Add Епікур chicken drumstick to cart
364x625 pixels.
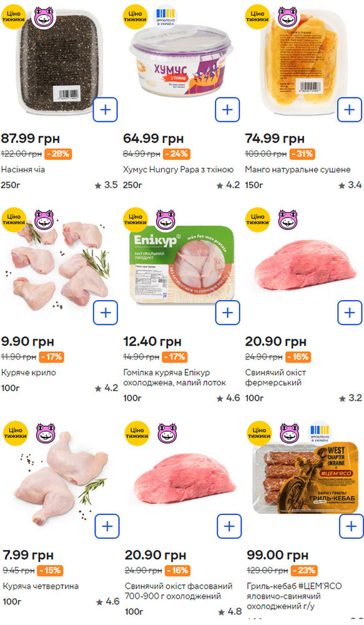pos(227,312)
